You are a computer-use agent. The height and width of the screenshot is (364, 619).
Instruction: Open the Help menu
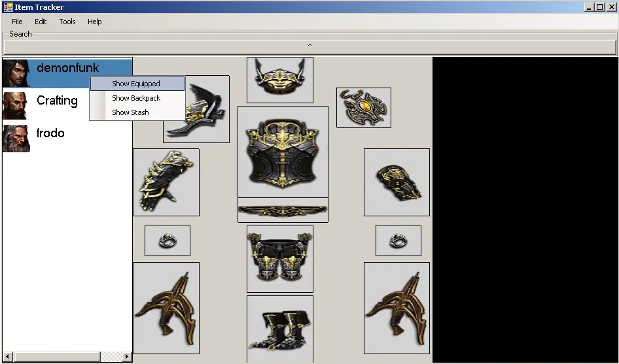tap(95, 22)
